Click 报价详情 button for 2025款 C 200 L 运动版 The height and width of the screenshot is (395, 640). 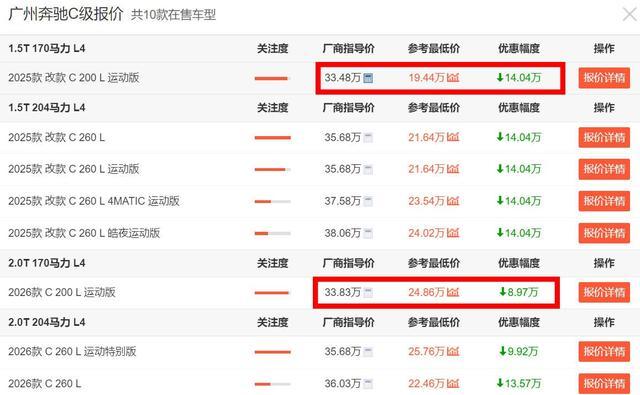[604, 78]
